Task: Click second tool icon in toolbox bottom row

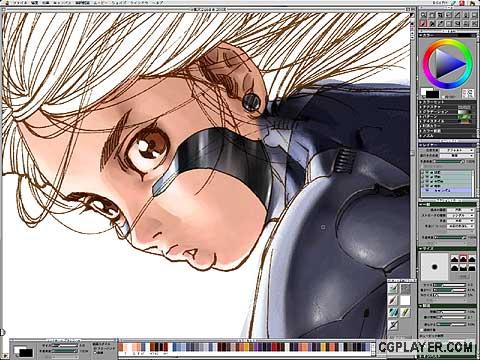Action: [x=432, y=23]
